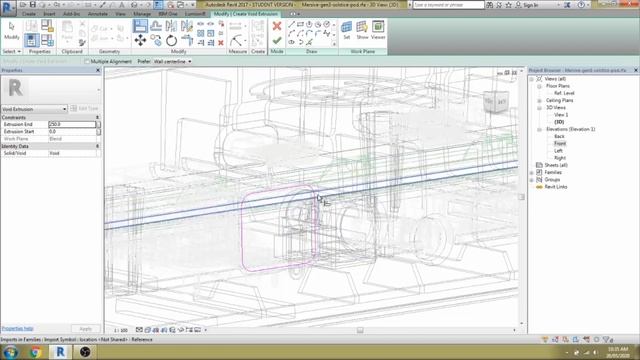Click the ViewCube in the 3D view

click(496, 101)
